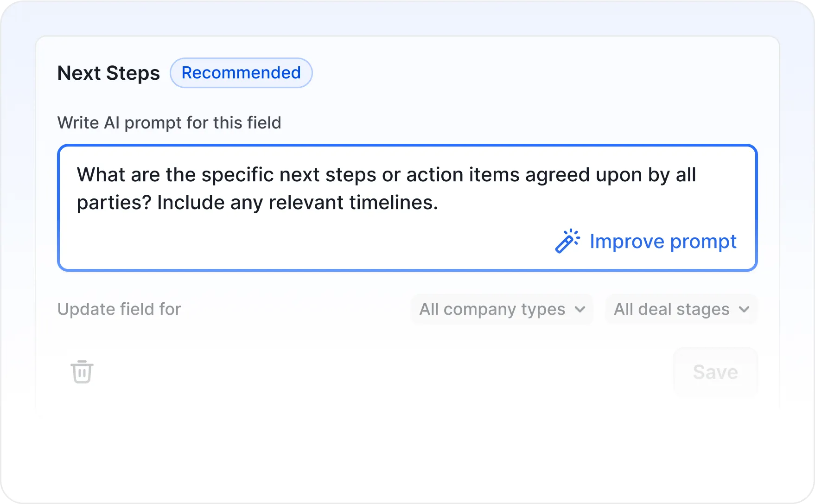Click the word parties in the prompt text
815x504 pixels.
[x=114, y=203]
